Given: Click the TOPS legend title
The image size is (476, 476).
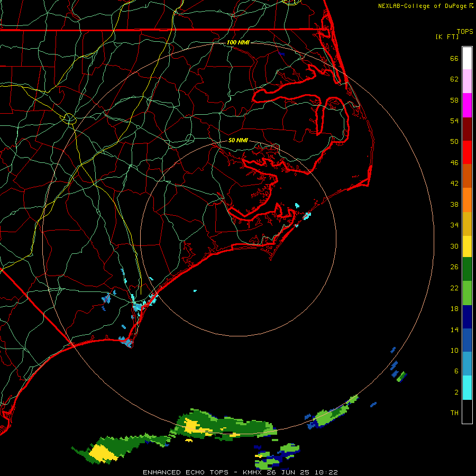Looking at the screenshot, I should click(x=465, y=31).
